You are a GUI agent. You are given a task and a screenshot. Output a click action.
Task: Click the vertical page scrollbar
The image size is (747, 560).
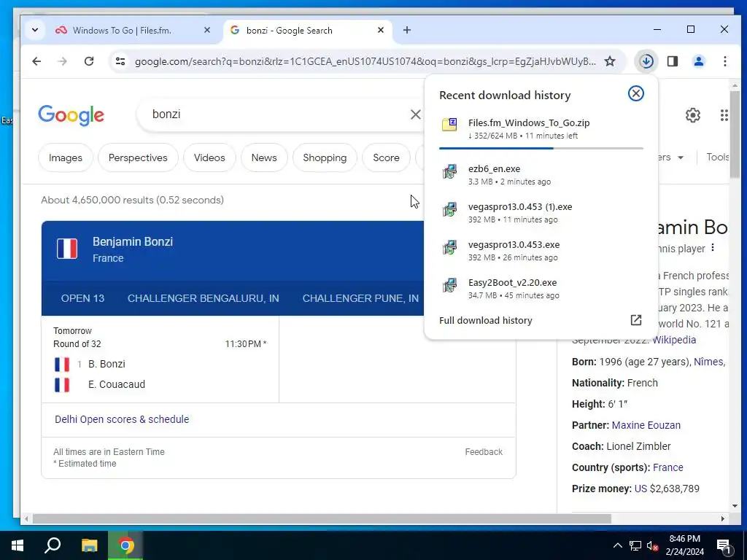click(735, 134)
